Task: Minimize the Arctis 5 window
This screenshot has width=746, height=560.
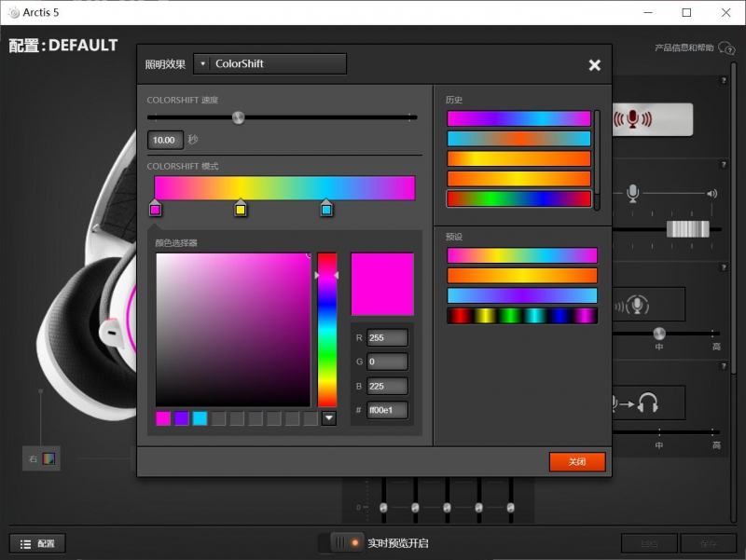Action: coord(647,12)
